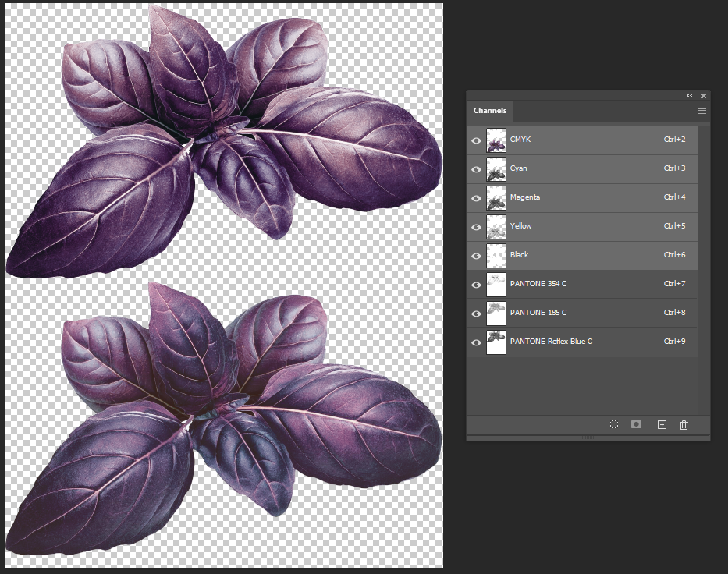Click the upper basil image on canvas

tap(226, 140)
